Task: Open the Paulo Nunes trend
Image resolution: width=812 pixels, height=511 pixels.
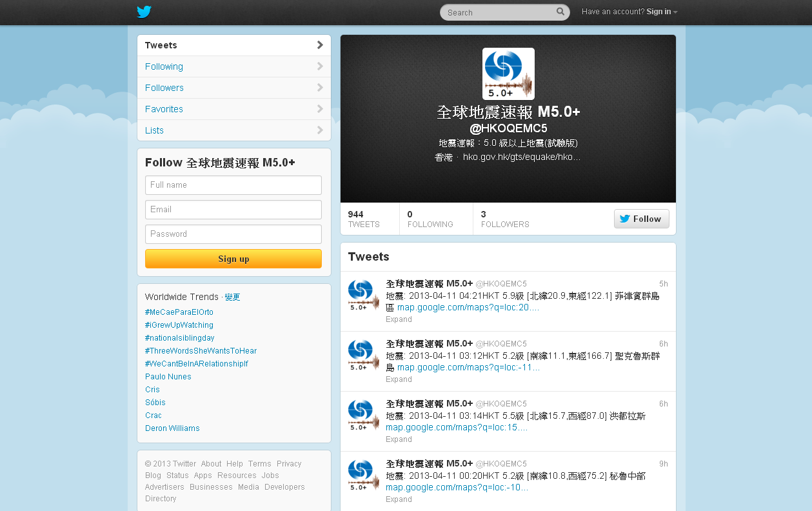Action: pos(168,377)
